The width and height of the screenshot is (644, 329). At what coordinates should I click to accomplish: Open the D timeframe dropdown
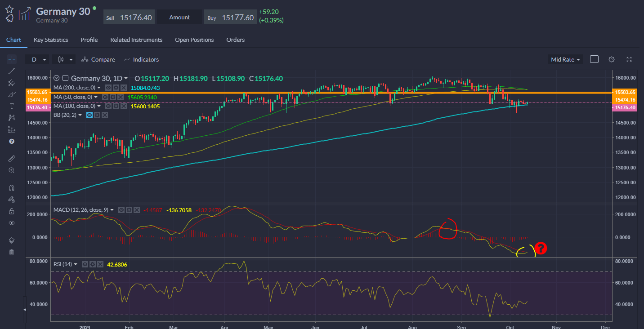click(x=37, y=59)
